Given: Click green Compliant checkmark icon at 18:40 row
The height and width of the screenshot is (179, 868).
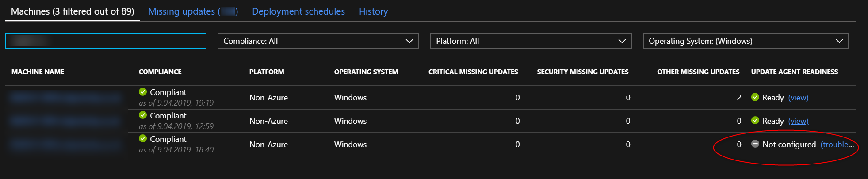Looking at the screenshot, I should pos(143,139).
